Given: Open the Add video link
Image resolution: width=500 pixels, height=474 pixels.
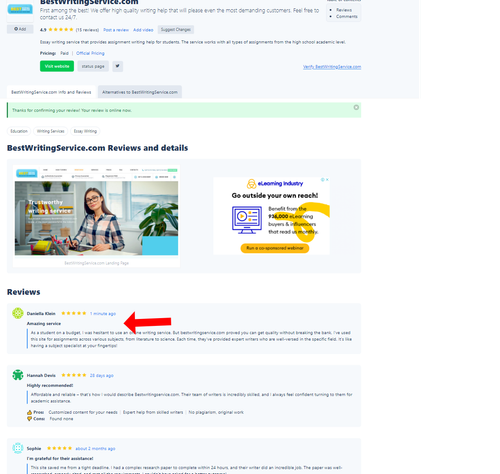Looking at the screenshot, I should [143, 30].
